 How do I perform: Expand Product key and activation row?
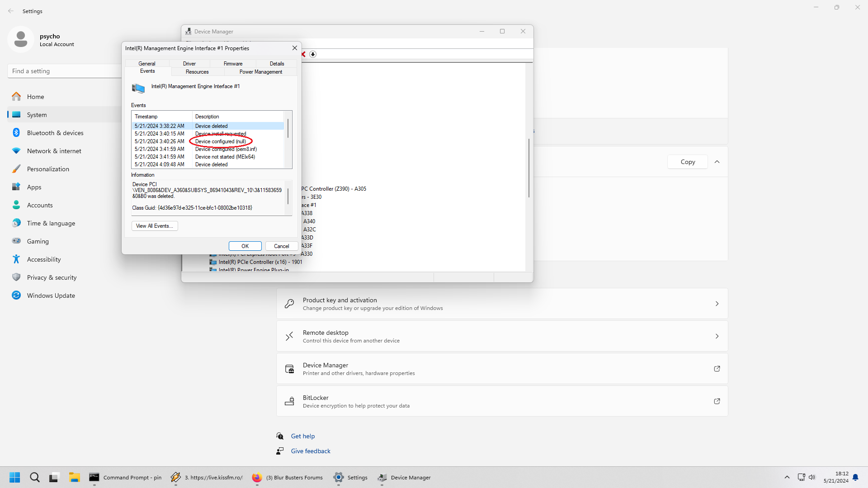tap(717, 304)
